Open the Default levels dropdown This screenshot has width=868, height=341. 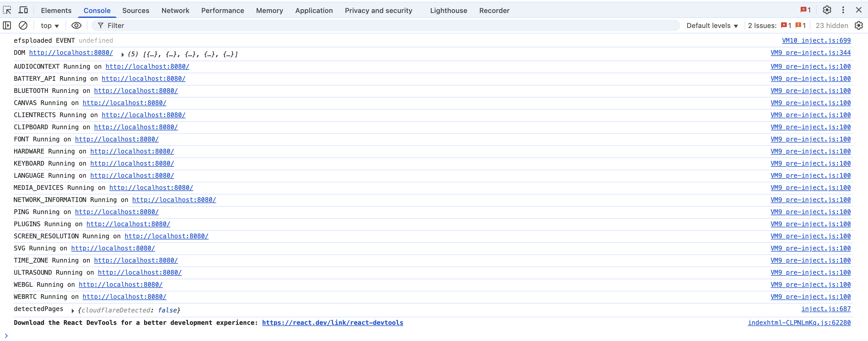[x=712, y=26]
